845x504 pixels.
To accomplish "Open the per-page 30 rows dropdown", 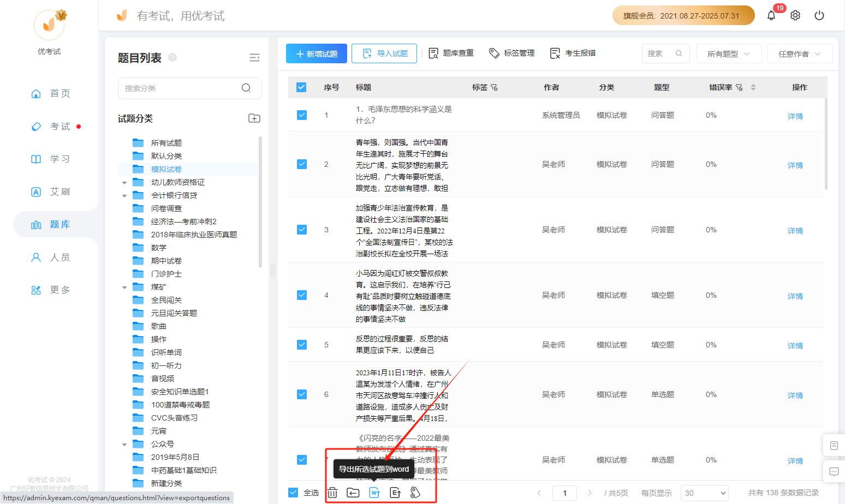I will 705,493.
